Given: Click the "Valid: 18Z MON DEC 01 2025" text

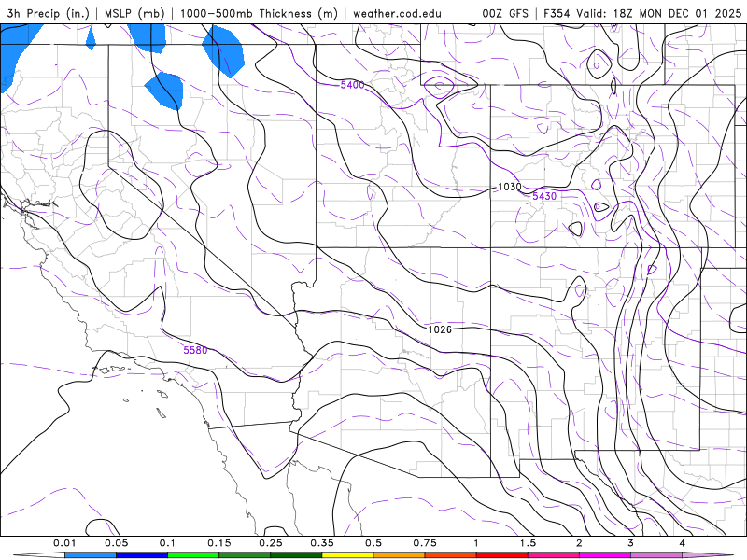Looking at the screenshot, I should [x=659, y=13].
